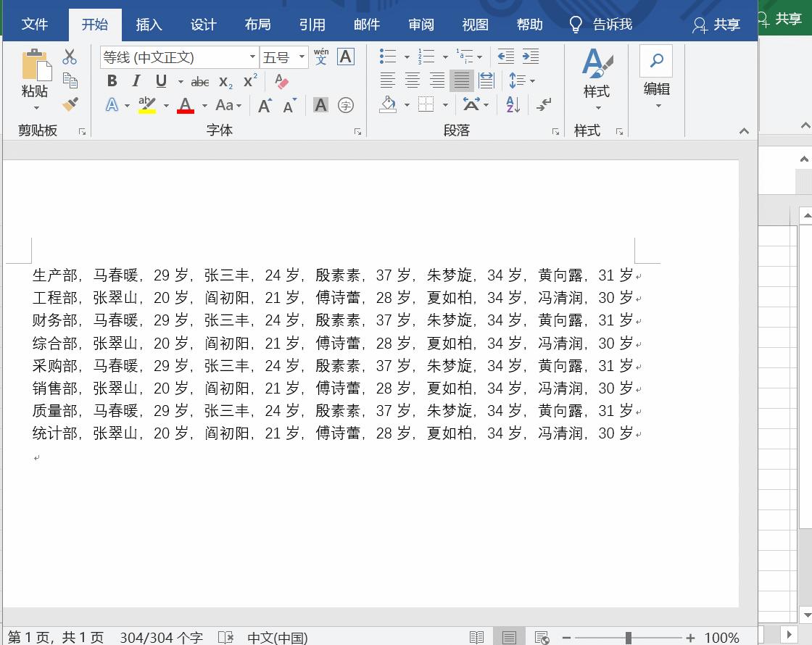
Task: Apply bullet list formatting
Action: [386, 56]
